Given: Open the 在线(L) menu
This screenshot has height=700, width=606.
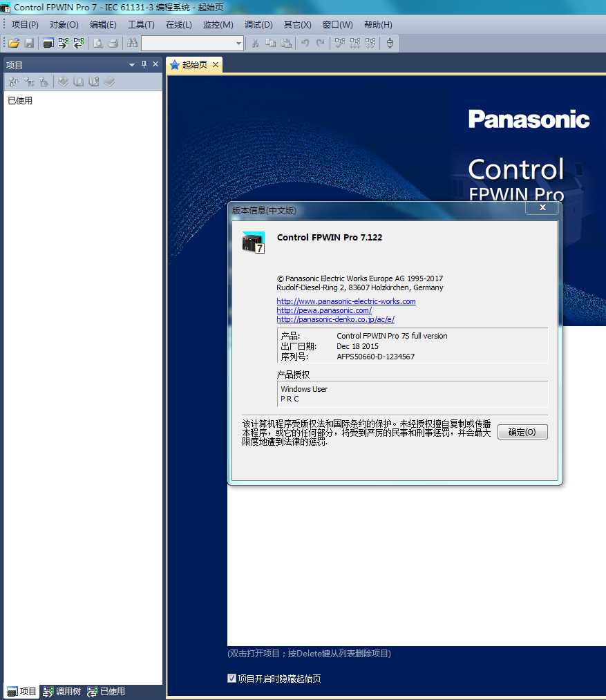Looking at the screenshot, I should [x=178, y=25].
